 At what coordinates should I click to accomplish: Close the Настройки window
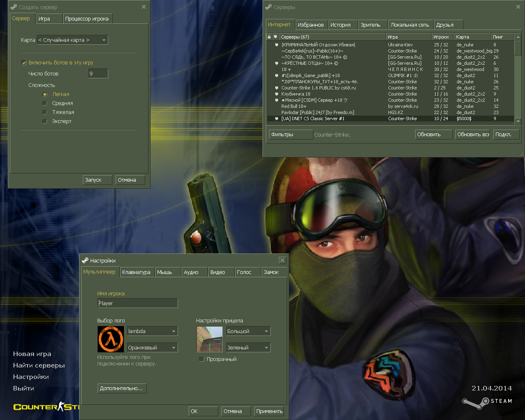coord(282,260)
